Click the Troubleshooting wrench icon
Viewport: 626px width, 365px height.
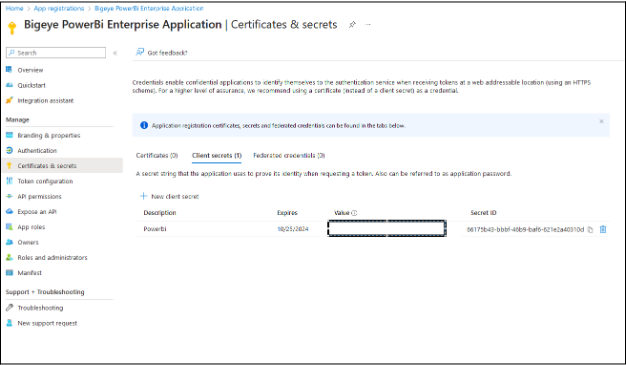9,307
